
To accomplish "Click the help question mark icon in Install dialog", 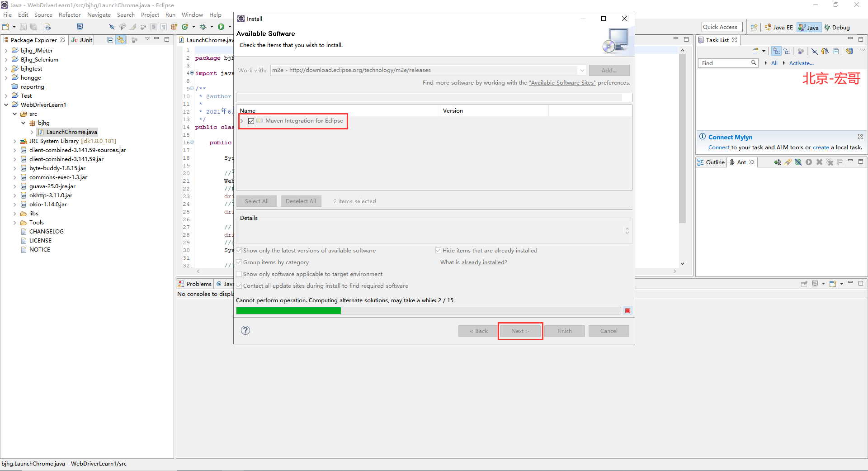I will tap(245, 330).
